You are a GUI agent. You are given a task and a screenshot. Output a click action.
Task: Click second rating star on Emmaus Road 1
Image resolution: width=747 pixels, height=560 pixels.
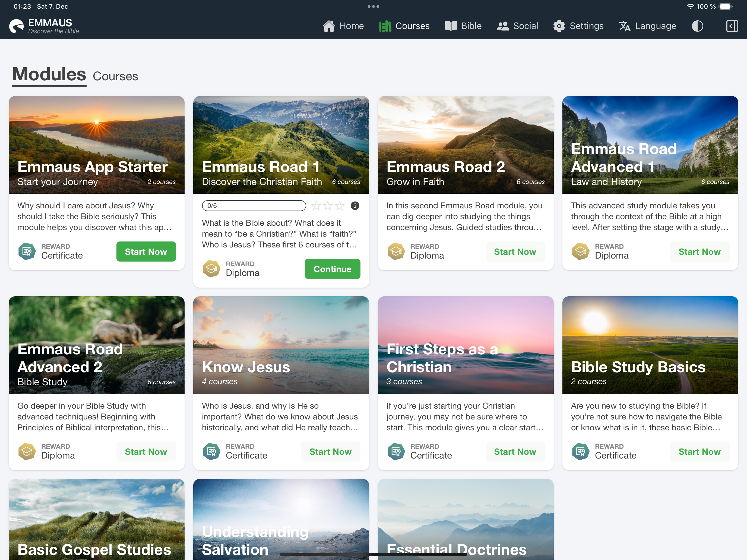tap(328, 206)
